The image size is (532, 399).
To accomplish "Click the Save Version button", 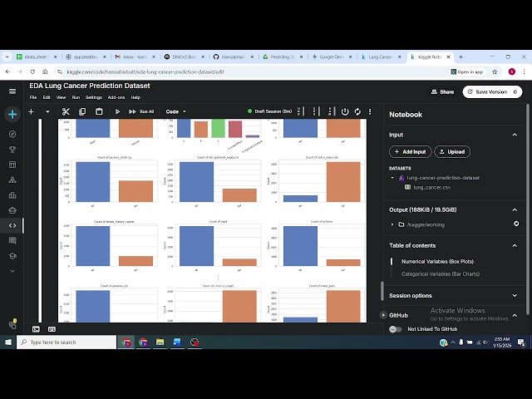I will 487,92.
